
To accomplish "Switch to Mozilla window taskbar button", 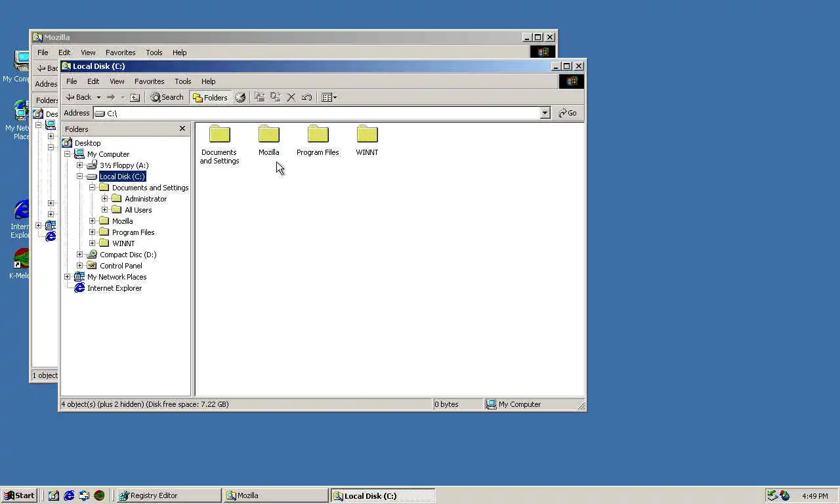I will point(276,495).
